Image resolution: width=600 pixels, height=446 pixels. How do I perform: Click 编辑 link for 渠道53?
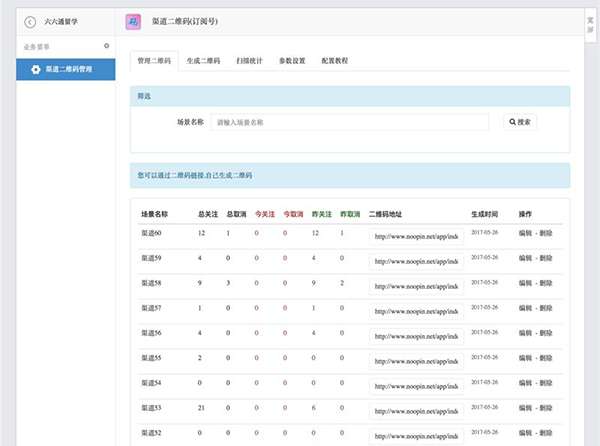525,408
